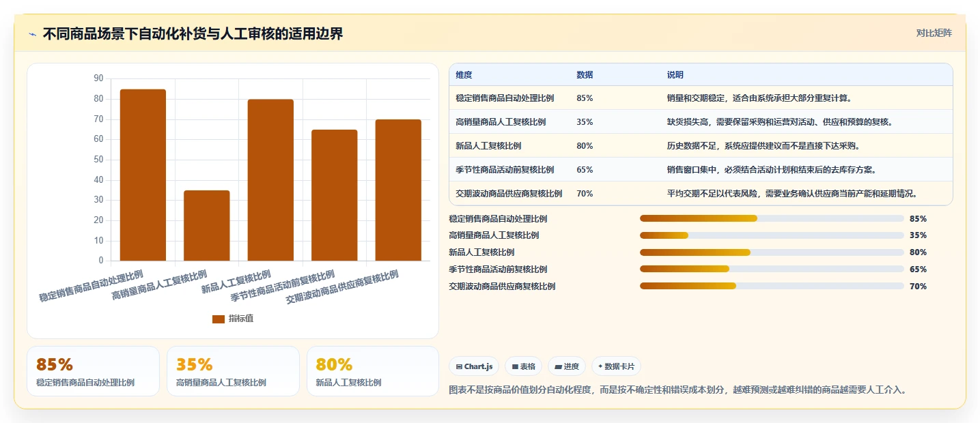The width and height of the screenshot is (980, 423).
Task: Click x-axis label 稳定销售商品自动处理比例
Action: [x=92, y=287]
